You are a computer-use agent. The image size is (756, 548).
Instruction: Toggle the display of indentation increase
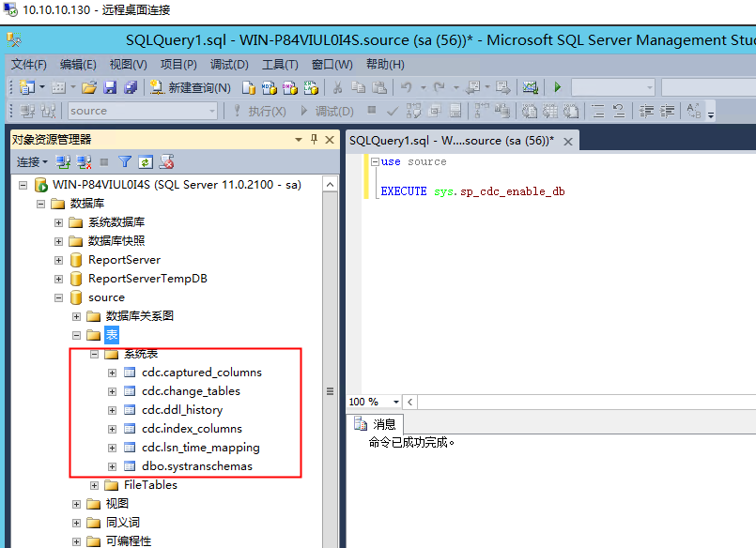(x=668, y=113)
